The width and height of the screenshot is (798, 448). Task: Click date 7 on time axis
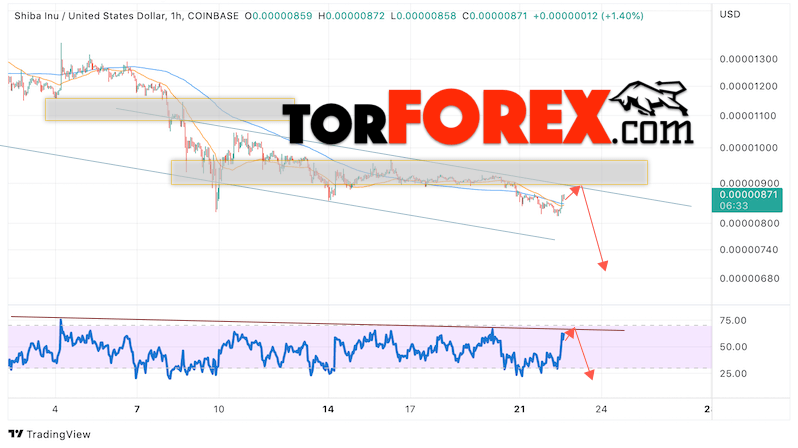coord(137,409)
